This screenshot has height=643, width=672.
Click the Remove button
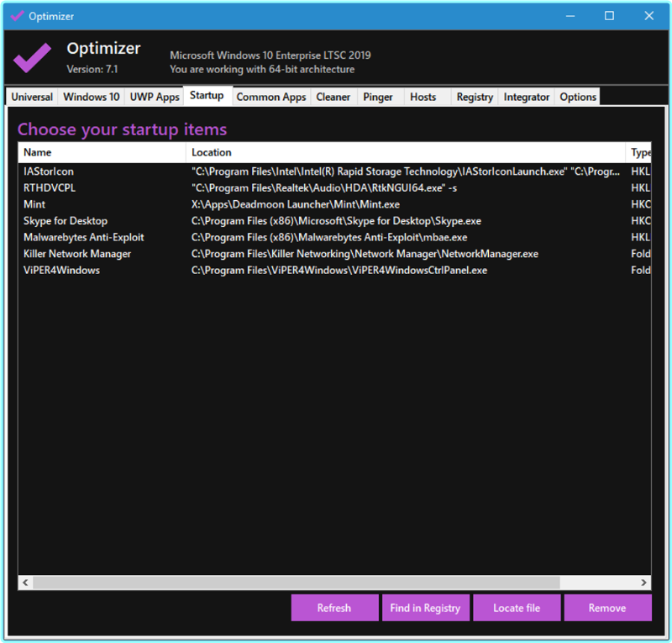(607, 608)
